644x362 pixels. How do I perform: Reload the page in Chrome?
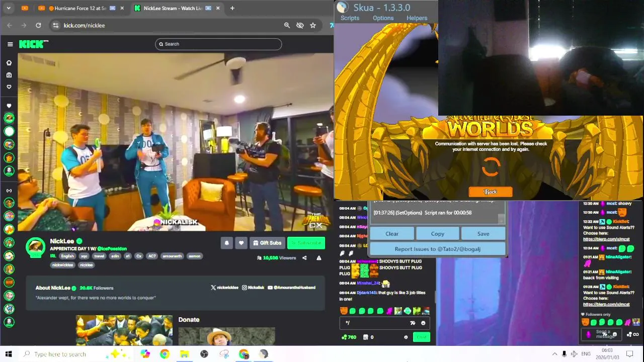coord(38,25)
